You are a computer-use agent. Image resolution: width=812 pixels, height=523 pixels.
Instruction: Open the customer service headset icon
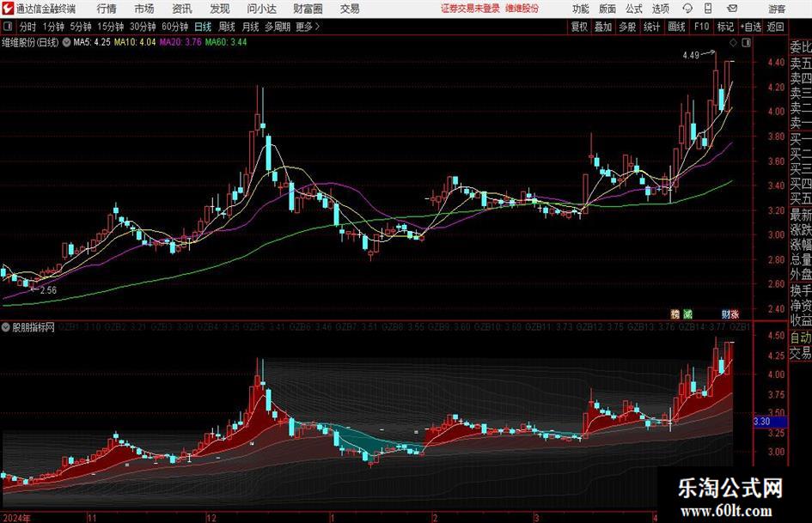coord(687,9)
